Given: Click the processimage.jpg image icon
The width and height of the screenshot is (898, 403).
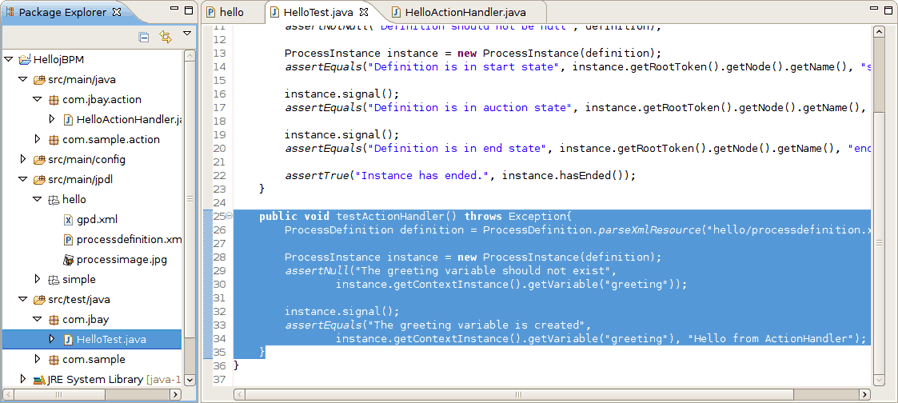Looking at the screenshot, I should (68, 259).
